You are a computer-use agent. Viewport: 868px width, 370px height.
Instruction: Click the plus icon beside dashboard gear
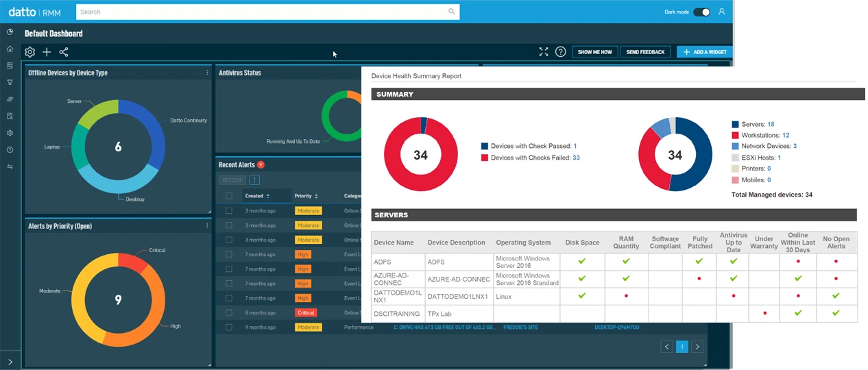(47, 52)
